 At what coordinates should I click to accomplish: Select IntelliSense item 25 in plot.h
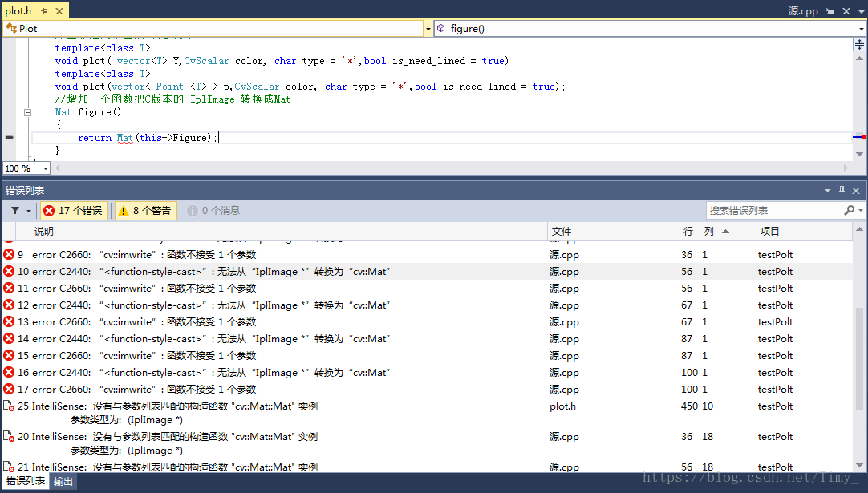[427, 413]
